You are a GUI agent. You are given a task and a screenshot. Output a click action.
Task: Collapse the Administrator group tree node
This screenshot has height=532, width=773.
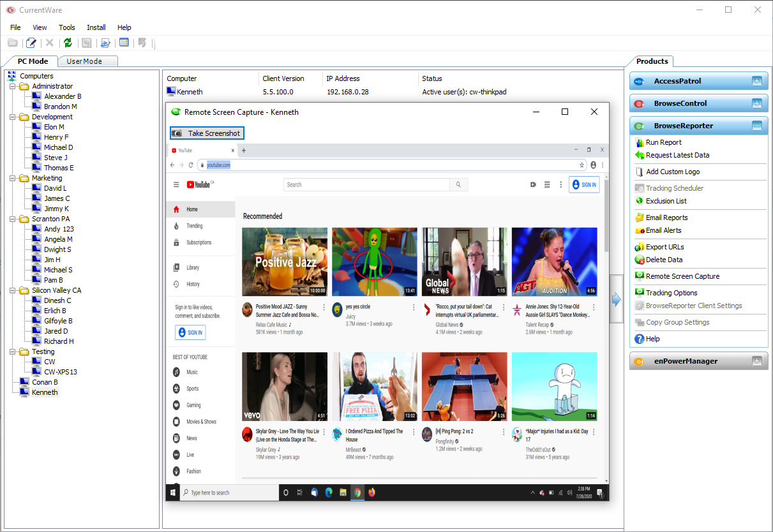(x=13, y=86)
